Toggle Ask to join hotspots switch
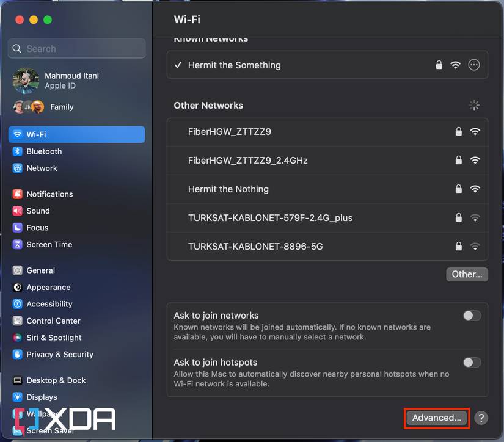The image size is (504, 442). [472, 363]
